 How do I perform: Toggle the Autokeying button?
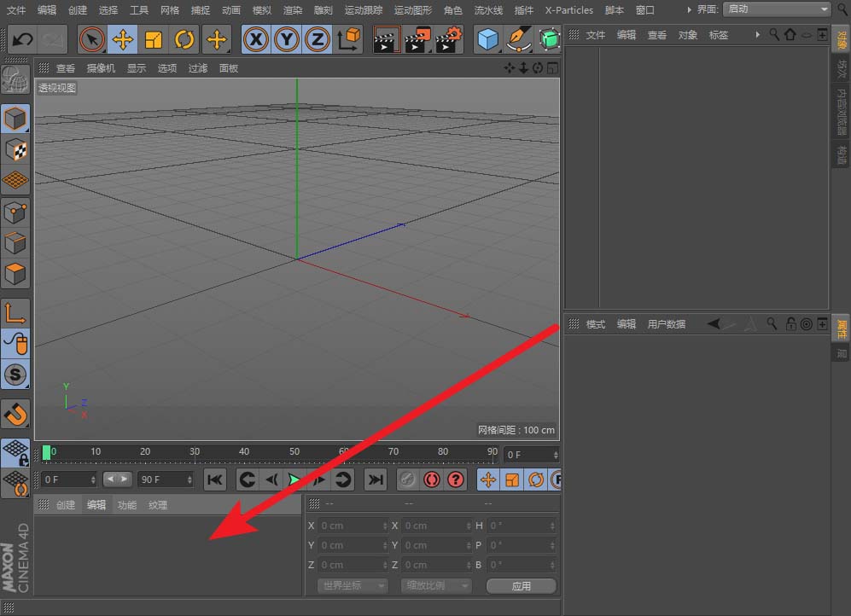[432, 479]
